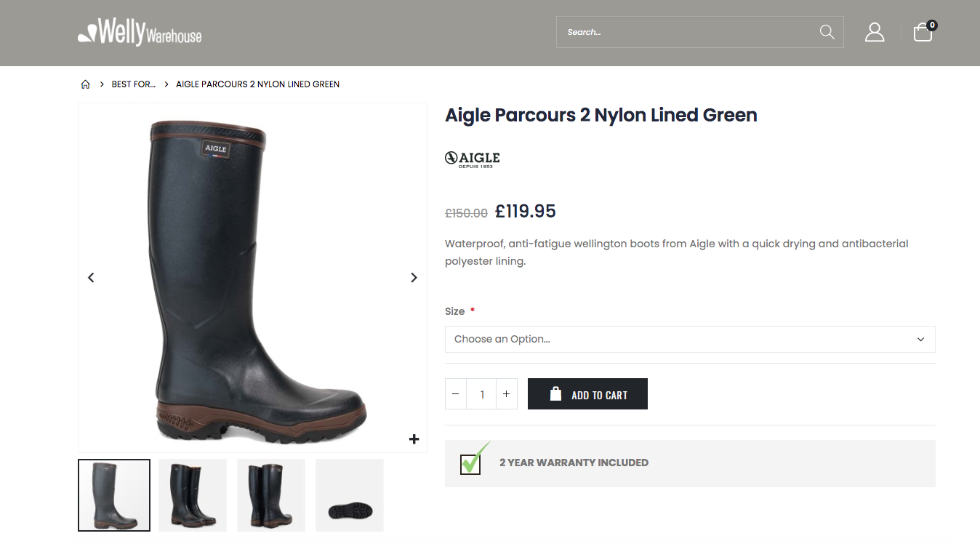
Task: Select the boot sole thumbnail
Action: coord(350,495)
